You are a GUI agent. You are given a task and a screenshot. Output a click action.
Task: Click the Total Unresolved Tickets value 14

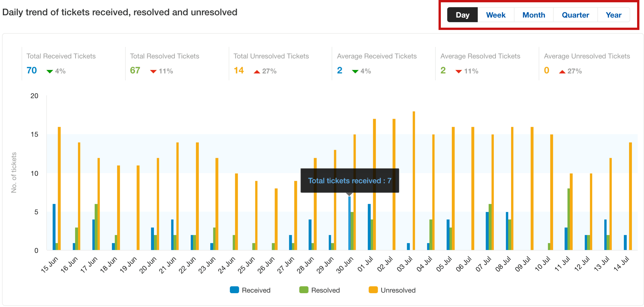pyautogui.click(x=239, y=70)
